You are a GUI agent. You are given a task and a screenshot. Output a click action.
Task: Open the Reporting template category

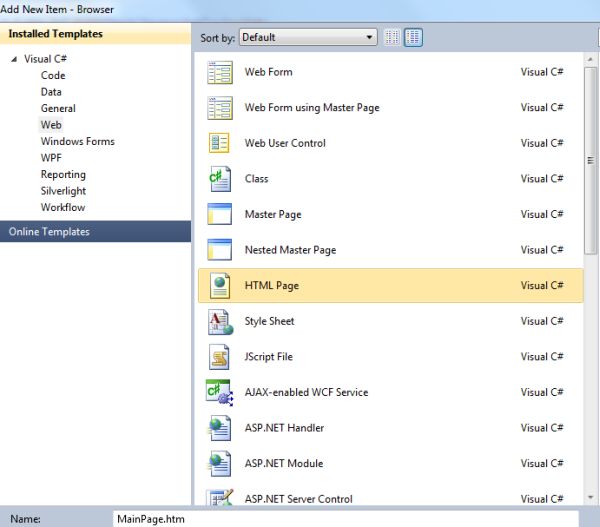[x=63, y=175]
